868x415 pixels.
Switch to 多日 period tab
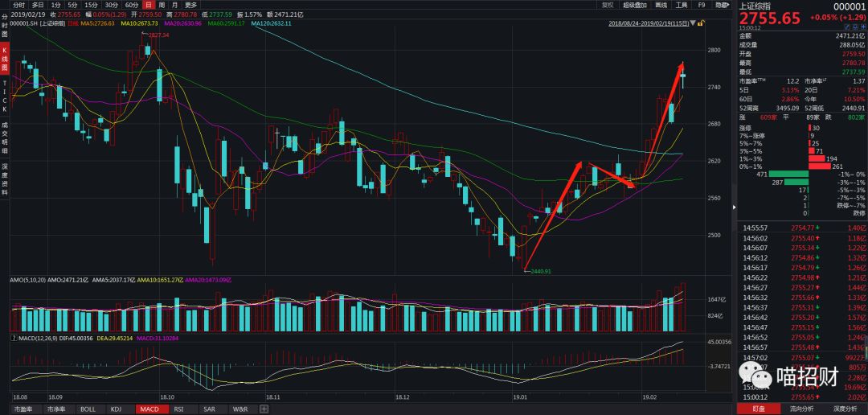pos(38,5)
